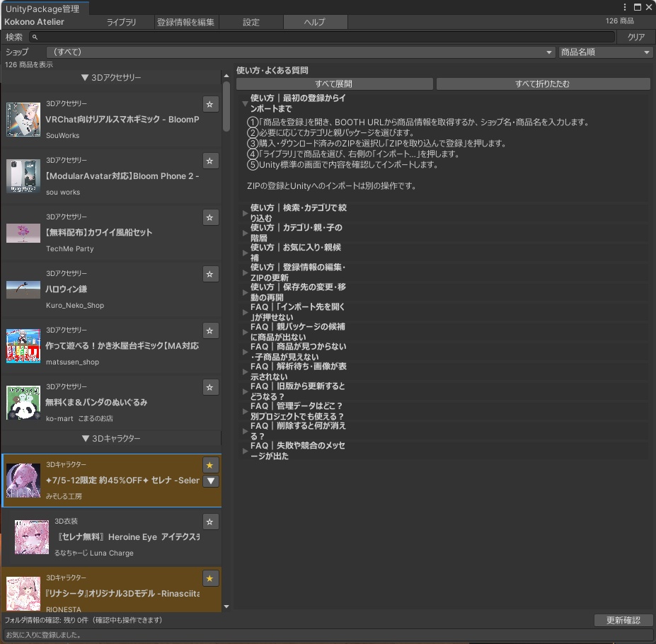
Task: Click the Kuro_Neko_Shop shop name
Action: pyautogui.click(x=75, y=306)
